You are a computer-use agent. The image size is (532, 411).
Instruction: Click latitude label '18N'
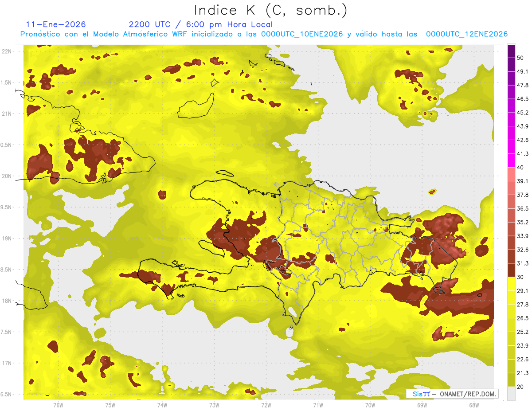click(x=7, y=301)
